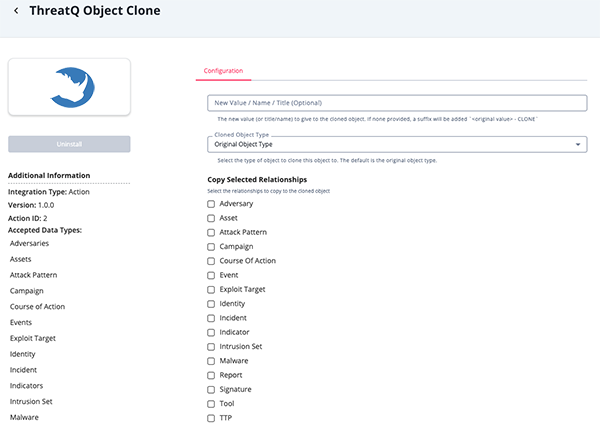The image size is (600, 426).
Task: Toggle the Intrusion Set checkbox
Action: tap(211, 347)
